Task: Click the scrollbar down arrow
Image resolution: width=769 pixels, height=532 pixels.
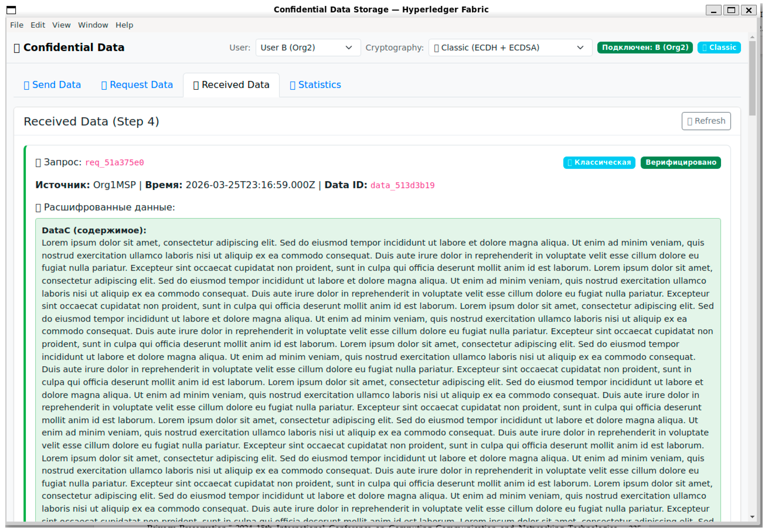Action: (752, 517)
